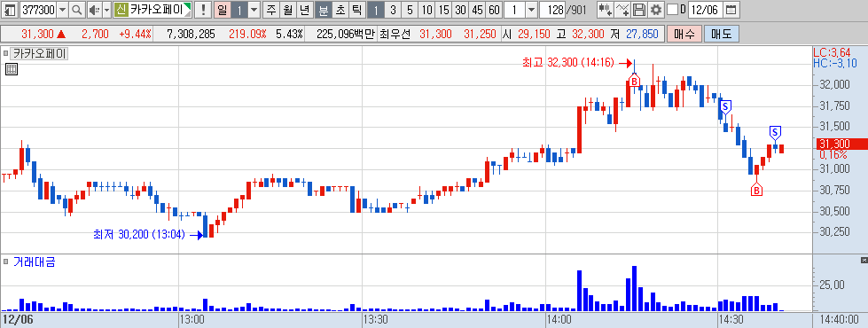Open the minute interval value dropdown
868x328 pixels.
tap(531, 10)
